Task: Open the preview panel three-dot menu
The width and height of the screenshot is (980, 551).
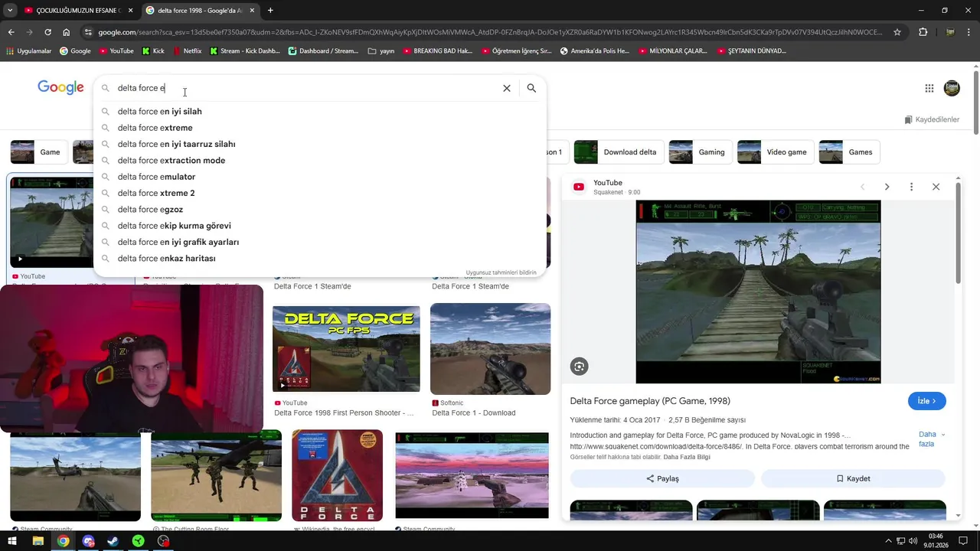Action: [x=911, y=187]
